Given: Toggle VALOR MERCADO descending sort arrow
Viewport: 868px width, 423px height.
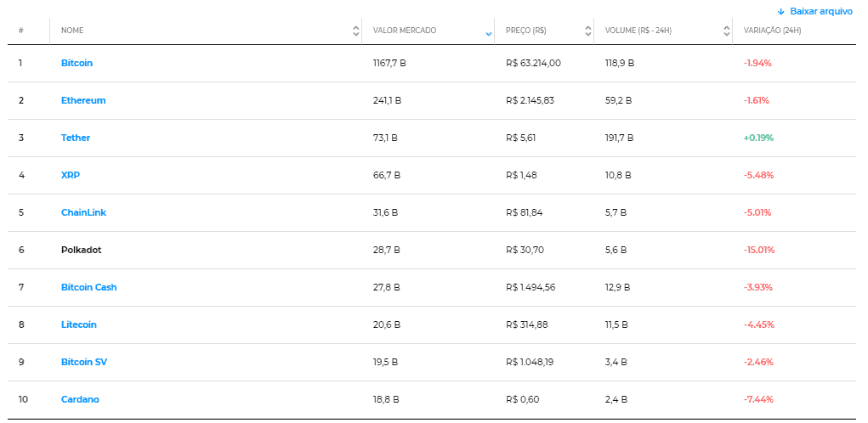Looking at the screenshot, I should click(488, 34).
